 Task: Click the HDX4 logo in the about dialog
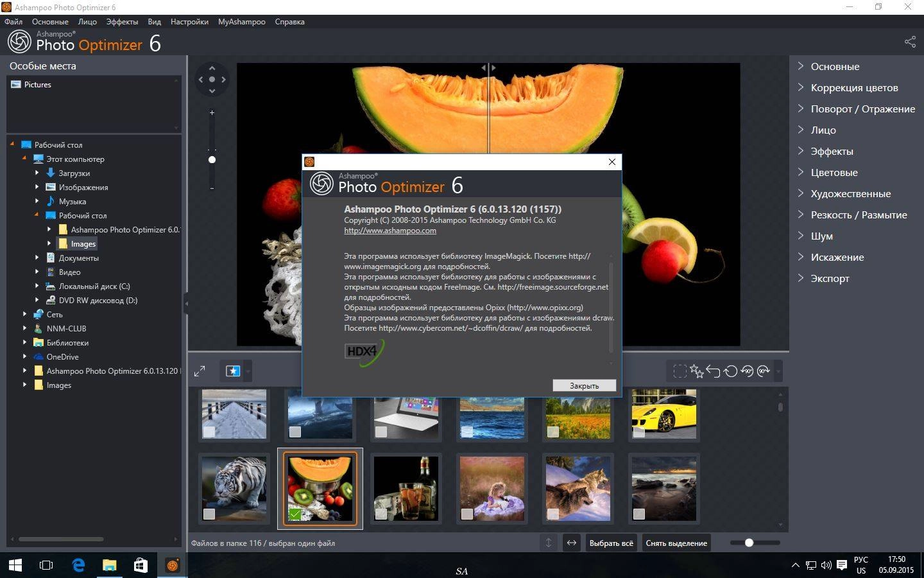click(364, 352)
